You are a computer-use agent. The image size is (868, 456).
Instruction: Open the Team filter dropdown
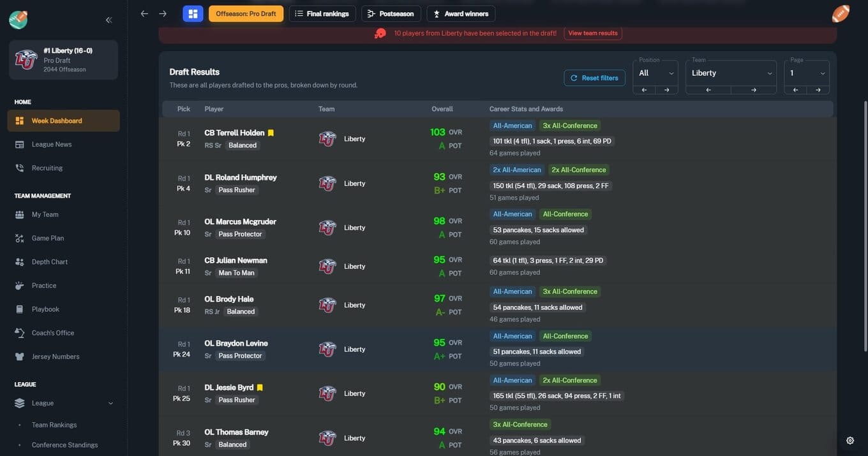tap(731, 73)
